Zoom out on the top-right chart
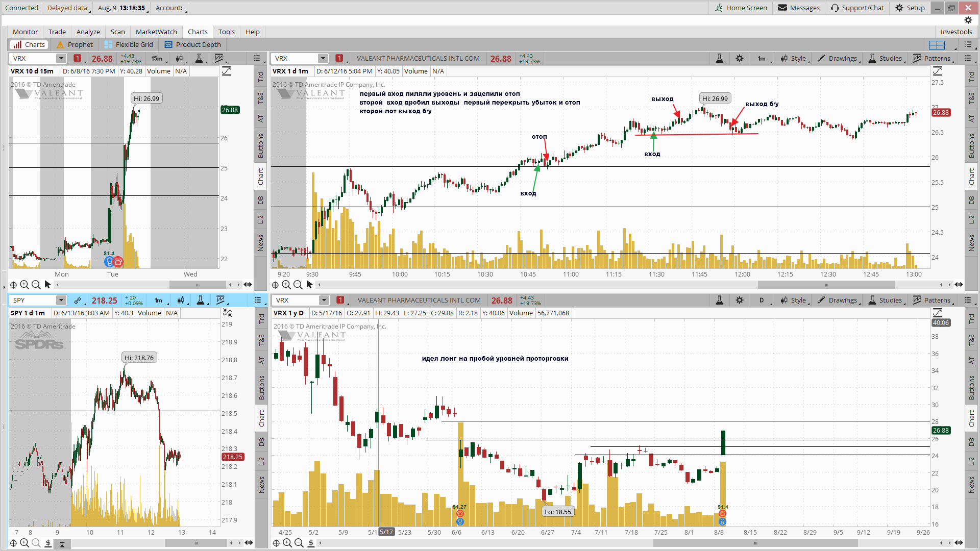Viewport: 980px width, 551px height. (298, 285)
